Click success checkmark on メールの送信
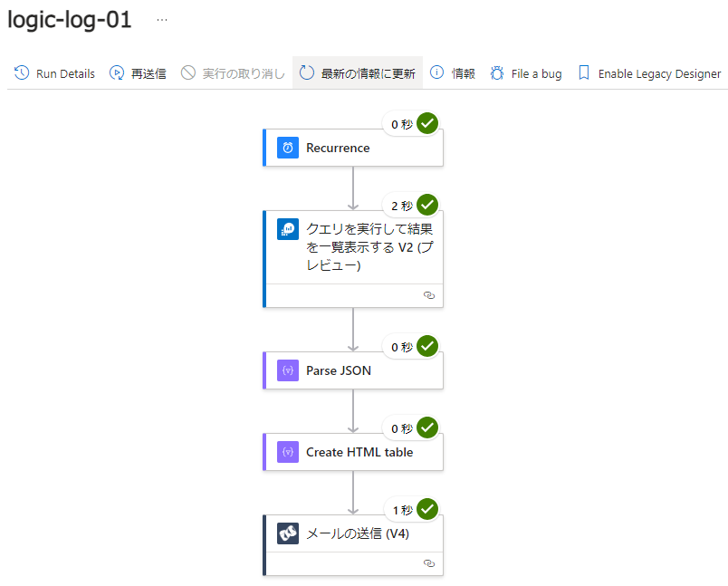The image size is (728, 586). click(x=427, y=509)
